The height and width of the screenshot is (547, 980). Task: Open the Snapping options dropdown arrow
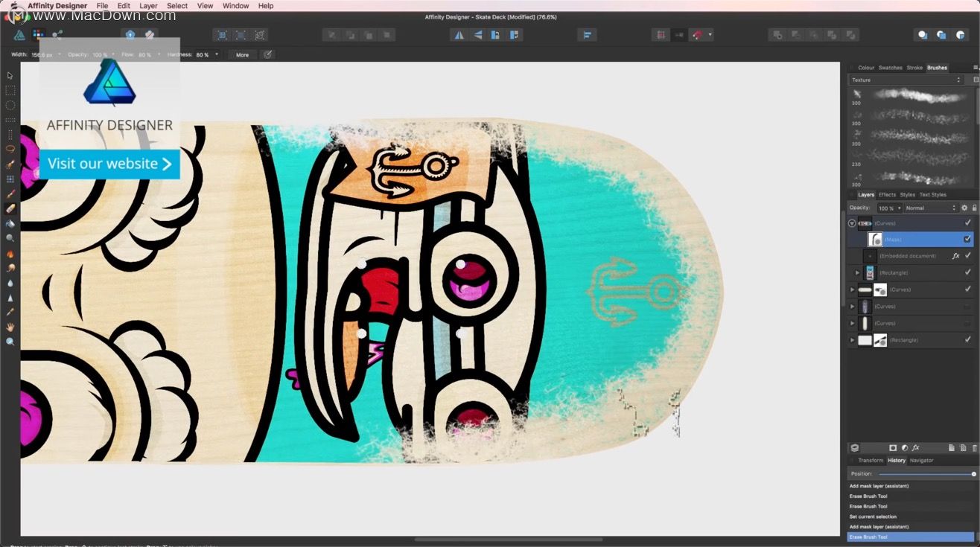710,34
